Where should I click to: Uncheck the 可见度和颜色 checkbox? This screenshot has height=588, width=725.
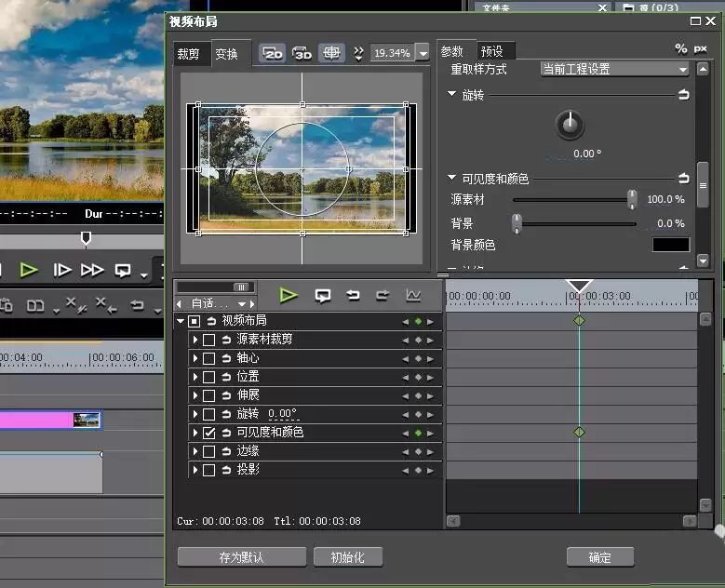[x=209, y=433]
